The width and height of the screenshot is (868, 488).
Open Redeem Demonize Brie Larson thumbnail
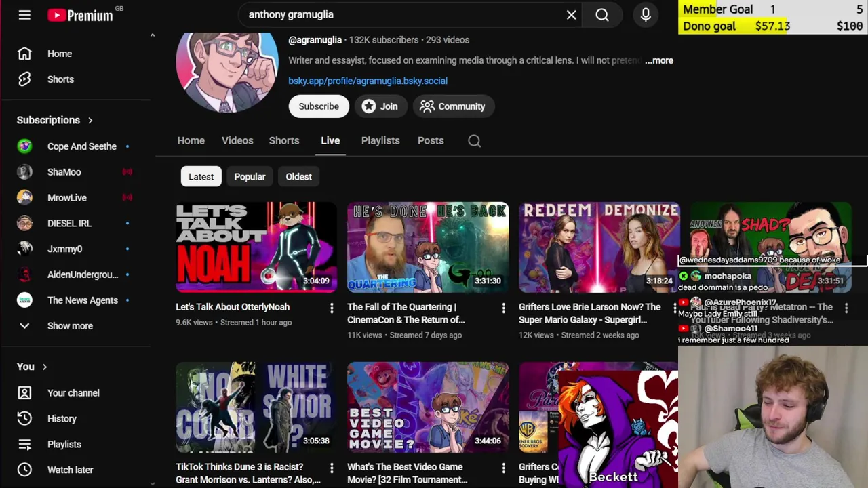[599, 247]
